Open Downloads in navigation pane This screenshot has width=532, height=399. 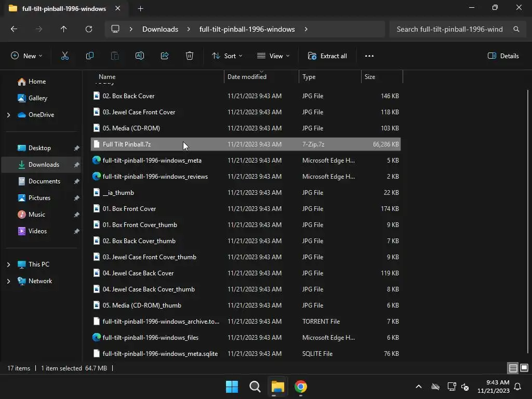[x=41, y=165]
